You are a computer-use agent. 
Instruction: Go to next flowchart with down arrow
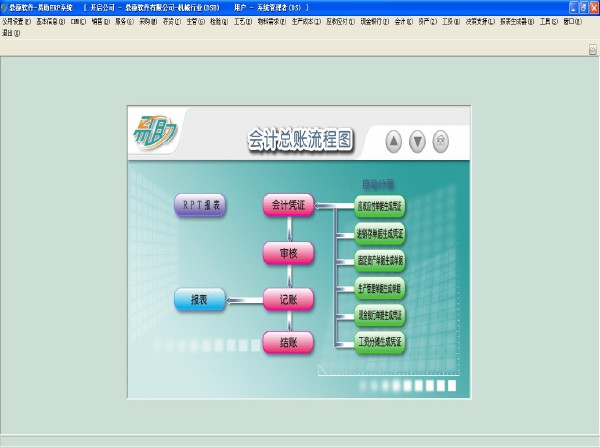417,142
